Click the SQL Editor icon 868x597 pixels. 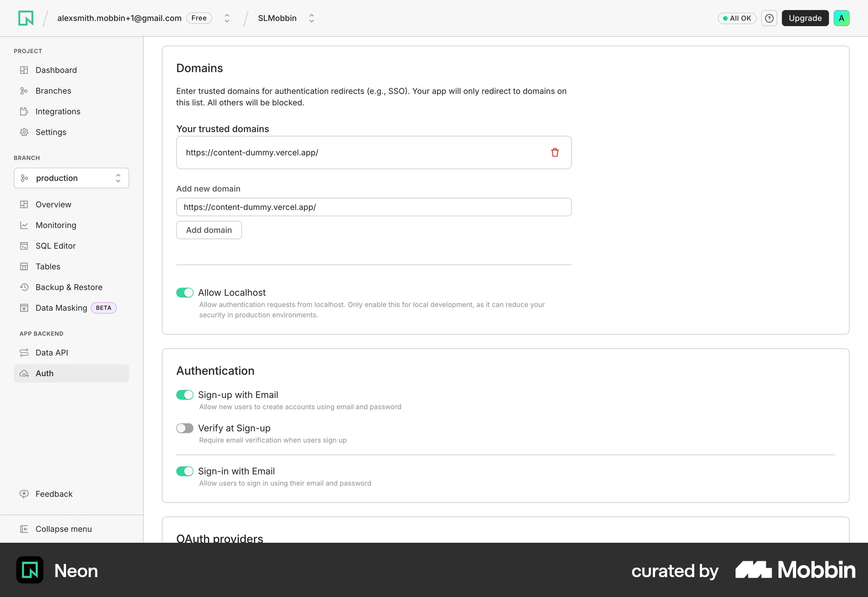pyautogui.click(x=24, y=246)
